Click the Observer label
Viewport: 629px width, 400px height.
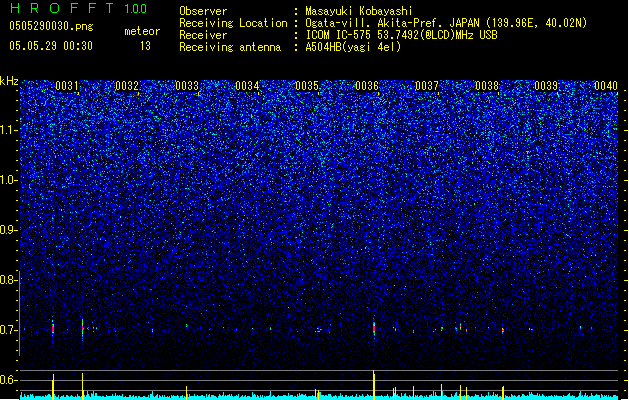pyautogui.click(x=203, y=11)
